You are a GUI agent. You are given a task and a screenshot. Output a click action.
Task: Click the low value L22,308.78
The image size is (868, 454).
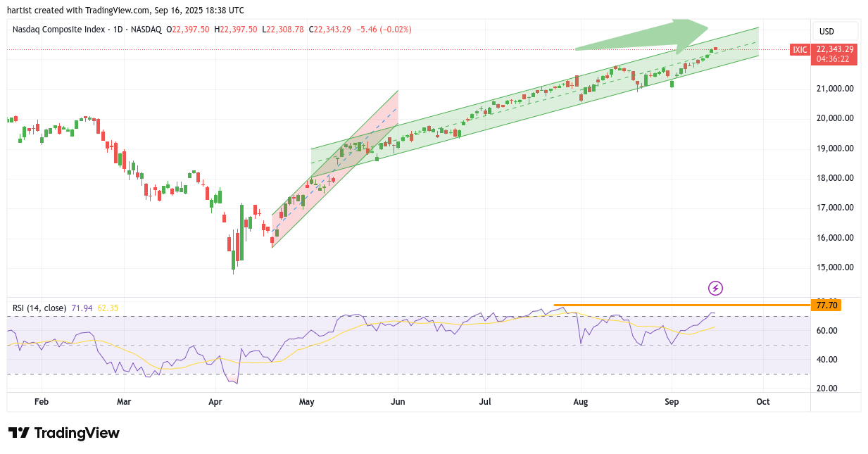coord(283,30)
